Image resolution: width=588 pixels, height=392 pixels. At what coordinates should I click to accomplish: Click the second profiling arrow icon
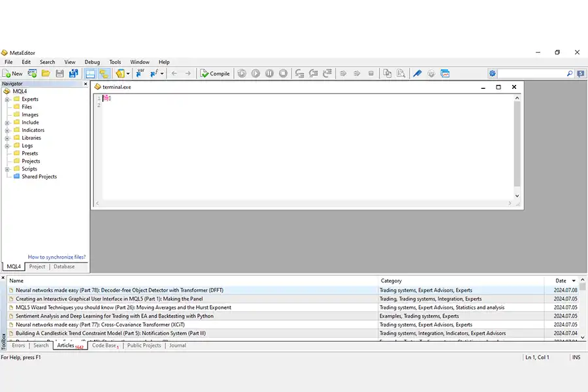pos(357,74)
